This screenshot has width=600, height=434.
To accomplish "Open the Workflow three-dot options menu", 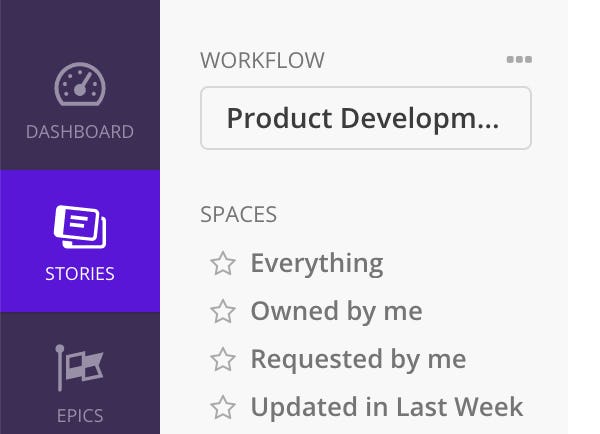I will [x=519, y=59].
